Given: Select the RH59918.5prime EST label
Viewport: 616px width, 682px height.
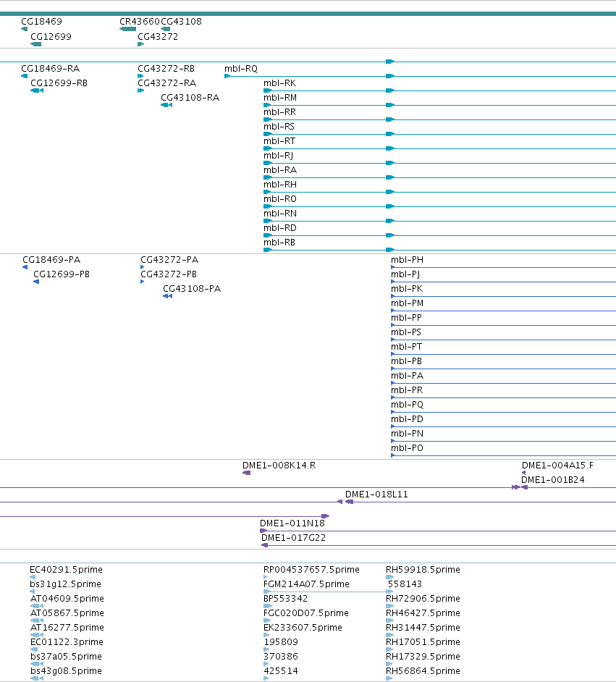Looking at the screenshot, I should pyautogui.click(x=423, y=570).
